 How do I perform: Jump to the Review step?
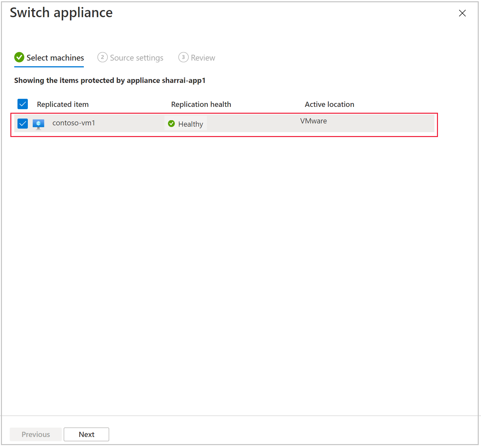pos(197,58)
